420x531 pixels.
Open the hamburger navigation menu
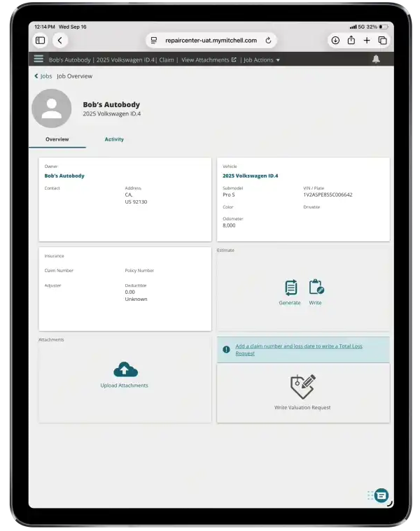tap(38, 59)
